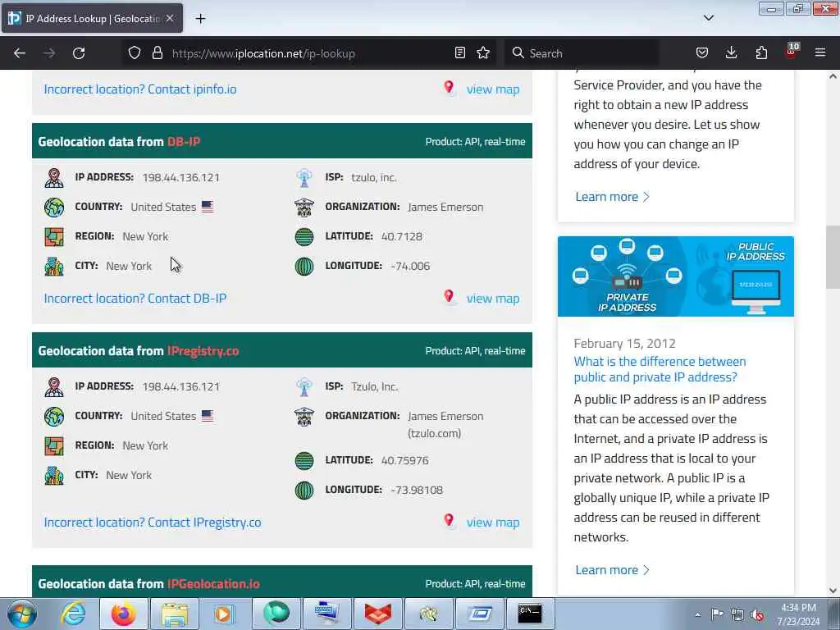Switch to Firefox in taskbar
840x630 pixels.
pos(124,614)
